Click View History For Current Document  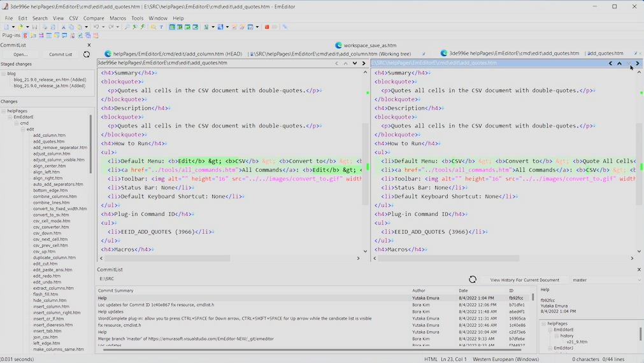click(x=524, y=280)
